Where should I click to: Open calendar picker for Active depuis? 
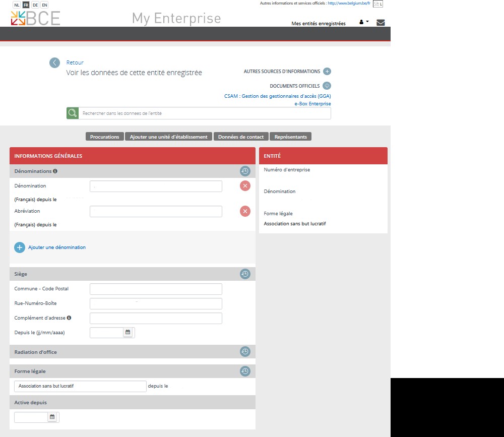click(x=52, y=417)
